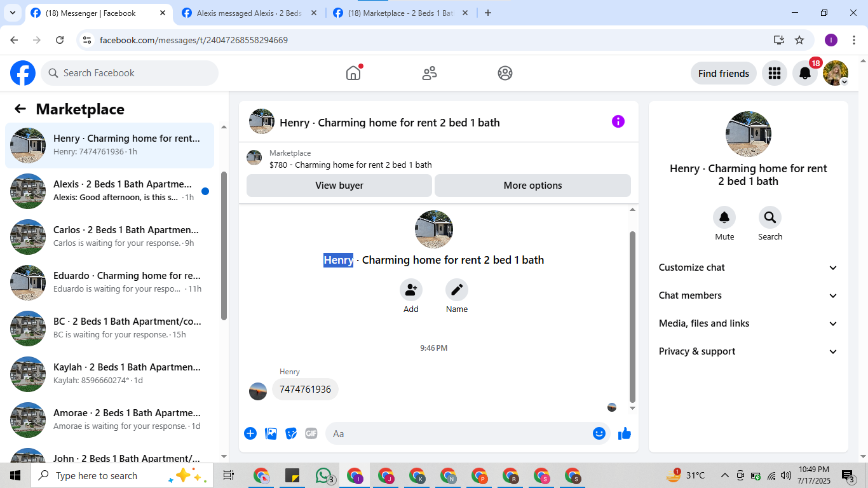
Task: Switch to the Alexis messaged Alexis tab
Action: 249,13
